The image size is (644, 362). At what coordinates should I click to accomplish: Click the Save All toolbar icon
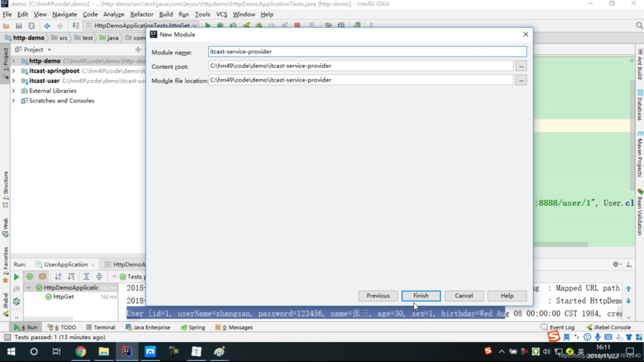point(19,25)
